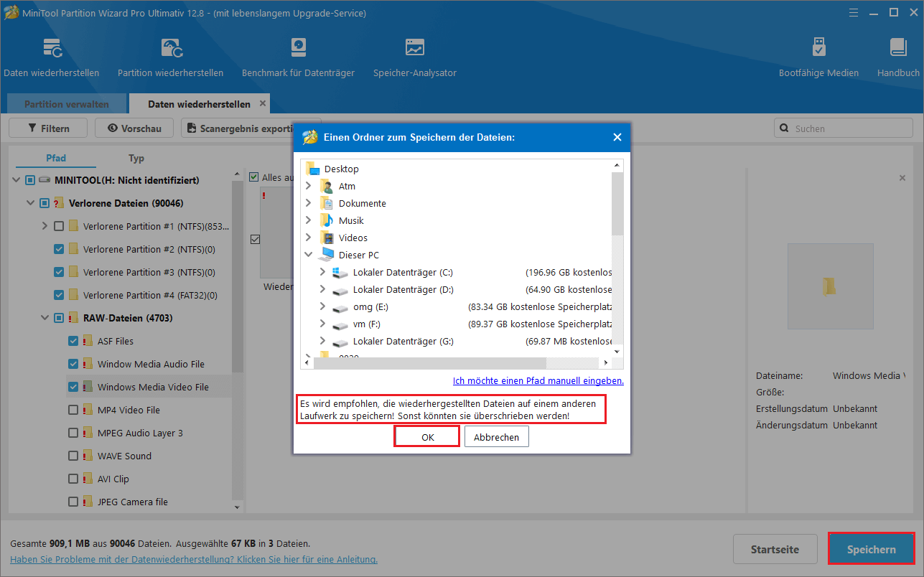Screen dimensions: 924x577
Task: Uncheck Verlorene Partition #4 (FAT32)
Action: [x=59, y=295]
